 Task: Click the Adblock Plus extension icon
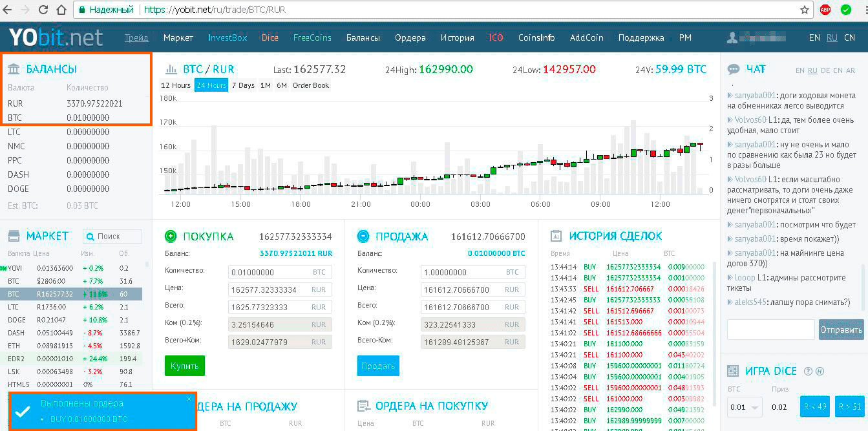tap(825, 10)
